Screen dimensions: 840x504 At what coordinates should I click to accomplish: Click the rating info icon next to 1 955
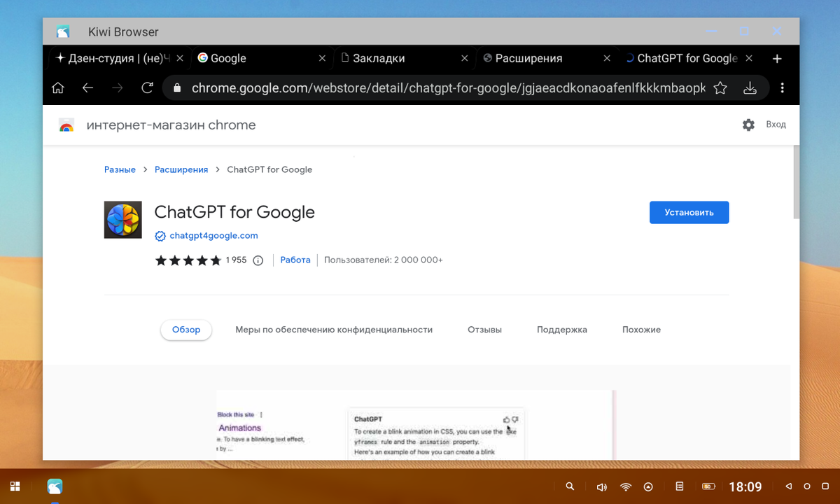click(258, 260)
